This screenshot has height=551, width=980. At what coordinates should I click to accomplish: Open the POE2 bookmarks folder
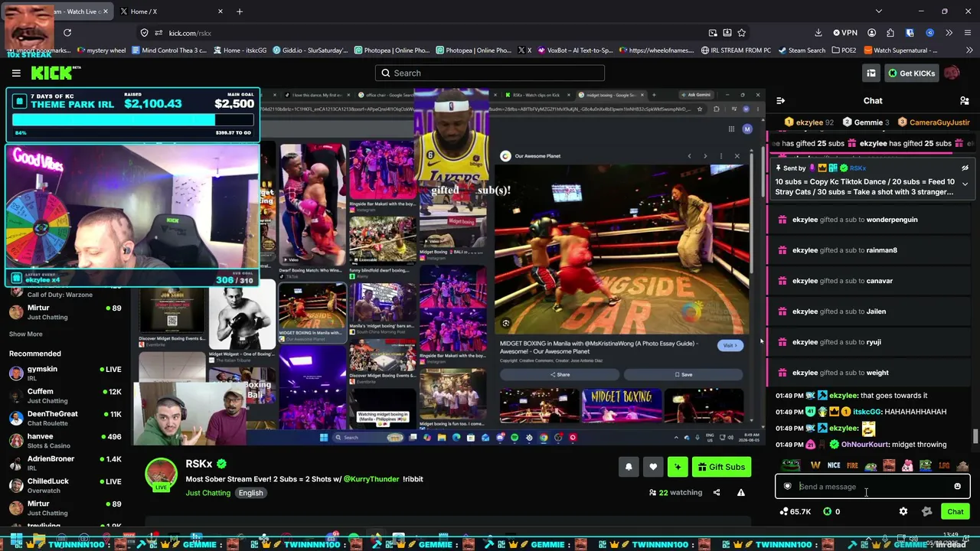click(x=842, y=51)
